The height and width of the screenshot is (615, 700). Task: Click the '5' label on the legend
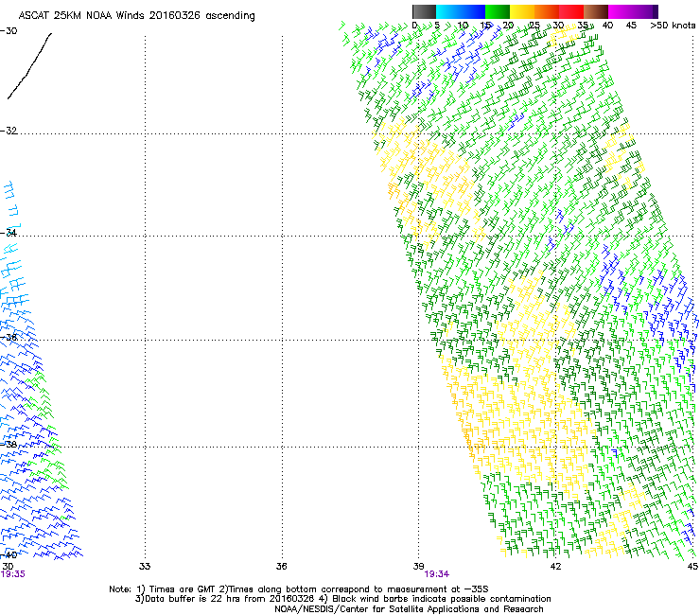[437, 26]
